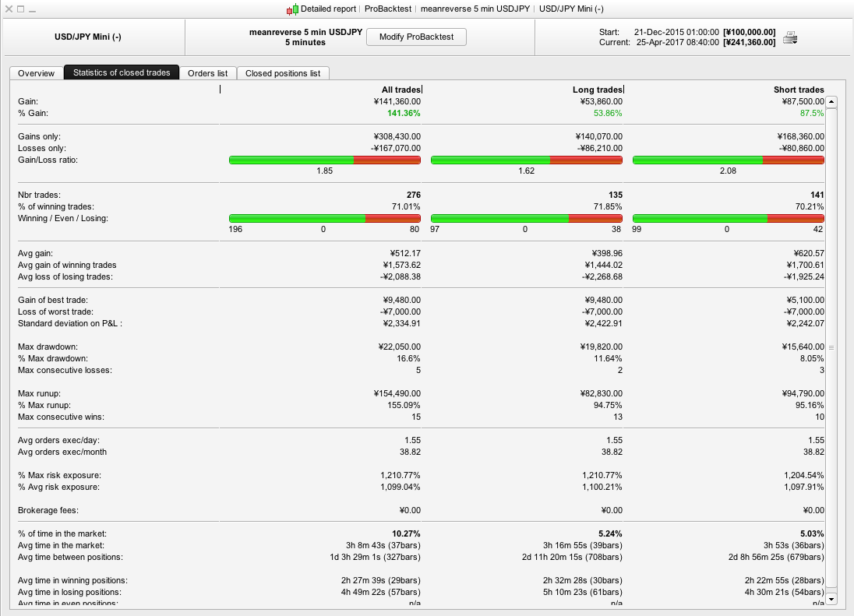
Task: Click Long trades Gain/Loss ratio bar
Action: [527, 160]
